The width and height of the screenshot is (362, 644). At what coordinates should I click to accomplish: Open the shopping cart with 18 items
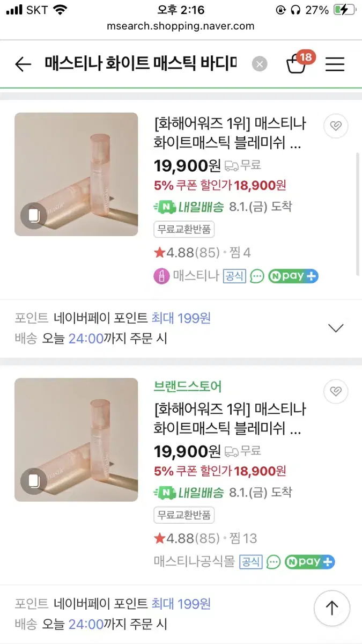(x=297, y=64)
